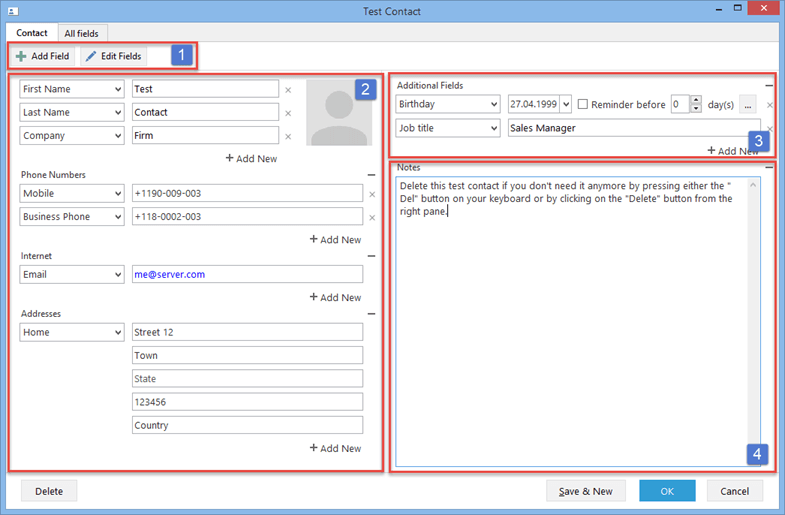Click the First Name input containing Test
Screen dimensions: 785x515
click(x=205, y=89)
